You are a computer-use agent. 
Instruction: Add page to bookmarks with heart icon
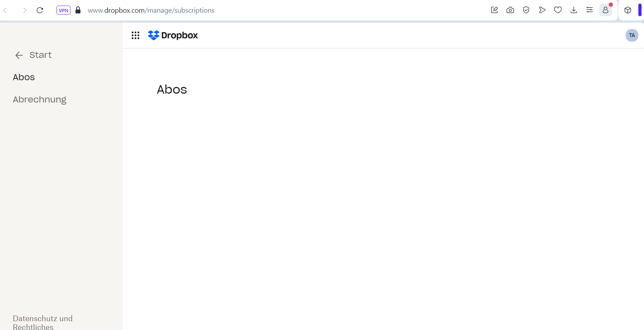click(558, 10)
